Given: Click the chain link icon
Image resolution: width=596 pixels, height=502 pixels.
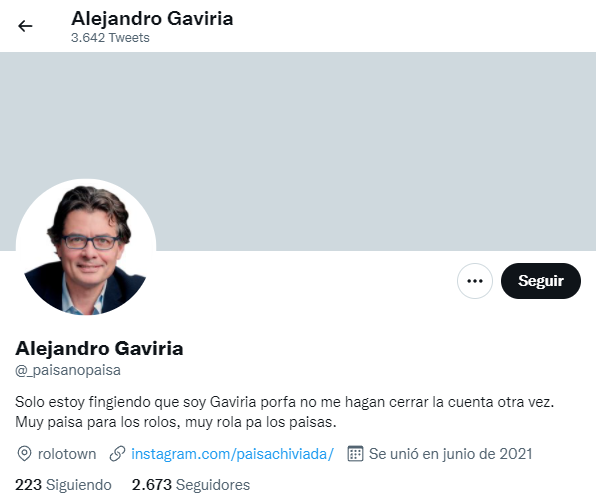Looking at the screenshot, I should pos(117,454).
